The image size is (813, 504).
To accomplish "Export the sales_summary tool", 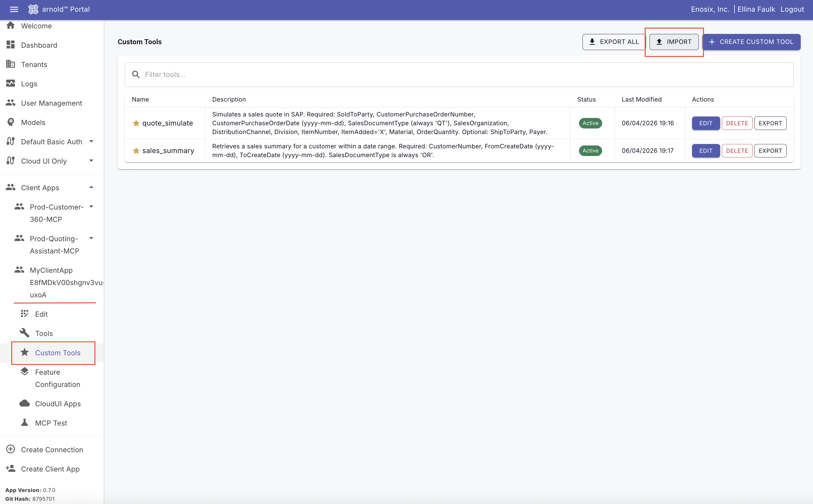I will tap(770, 151).
